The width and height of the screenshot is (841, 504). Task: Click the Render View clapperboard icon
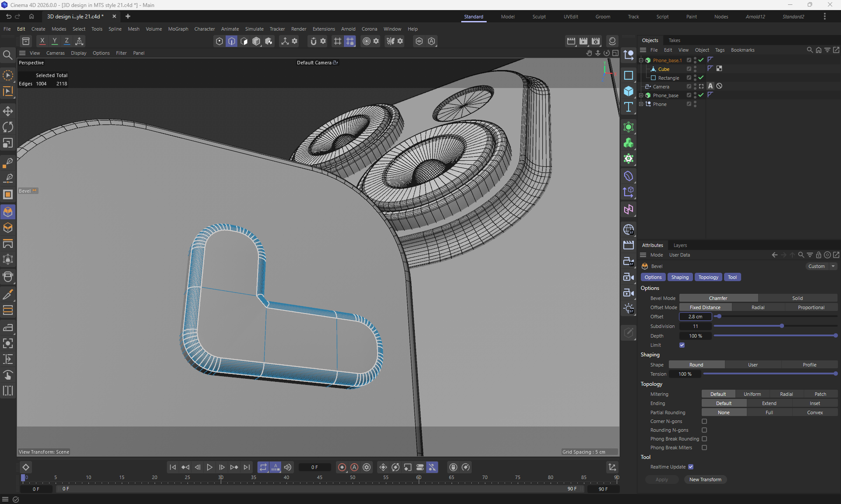tap(571, 41)
